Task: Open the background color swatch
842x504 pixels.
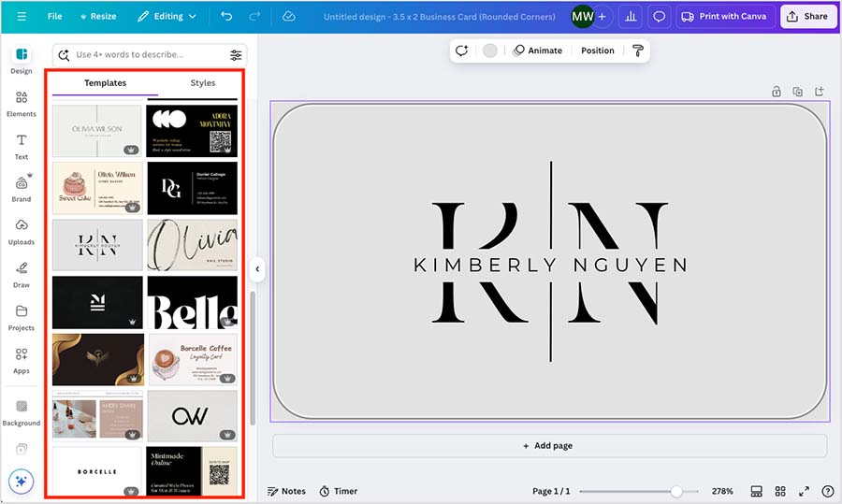Action: click(489, 50)
